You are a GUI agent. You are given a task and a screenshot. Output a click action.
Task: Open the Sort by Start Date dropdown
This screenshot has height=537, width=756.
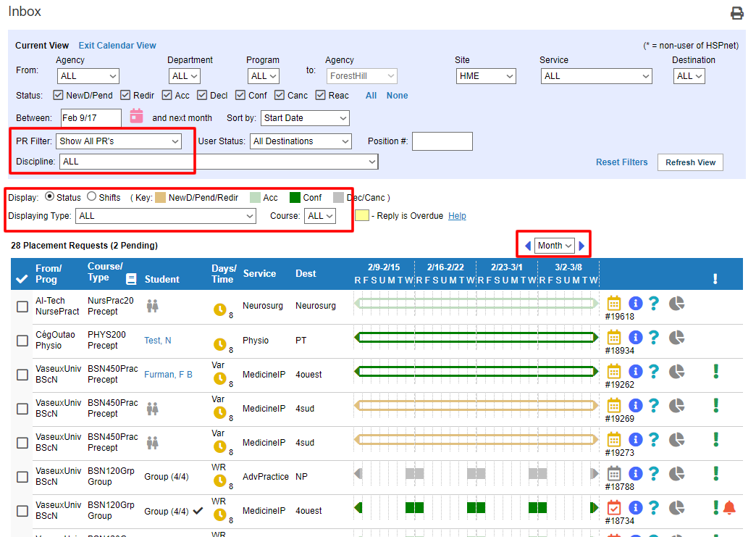pyautogui.click(x=305, y=118)
